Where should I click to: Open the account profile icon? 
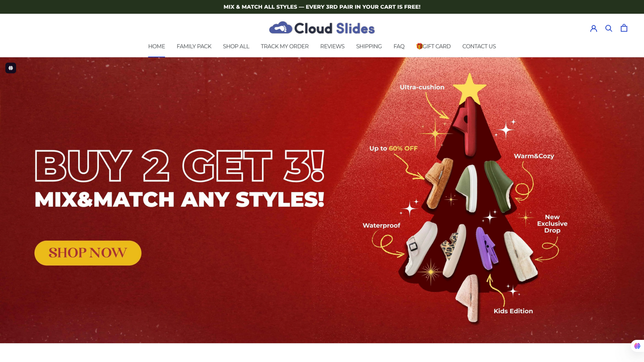pos(593,28)
